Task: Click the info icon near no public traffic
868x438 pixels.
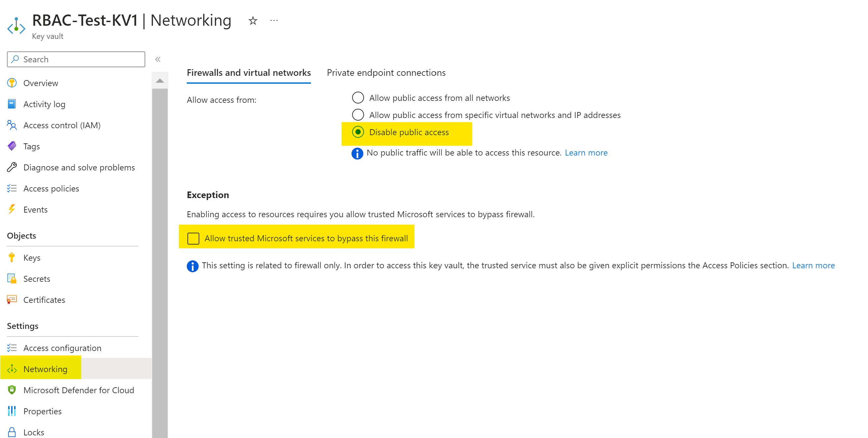Action: 357,154
